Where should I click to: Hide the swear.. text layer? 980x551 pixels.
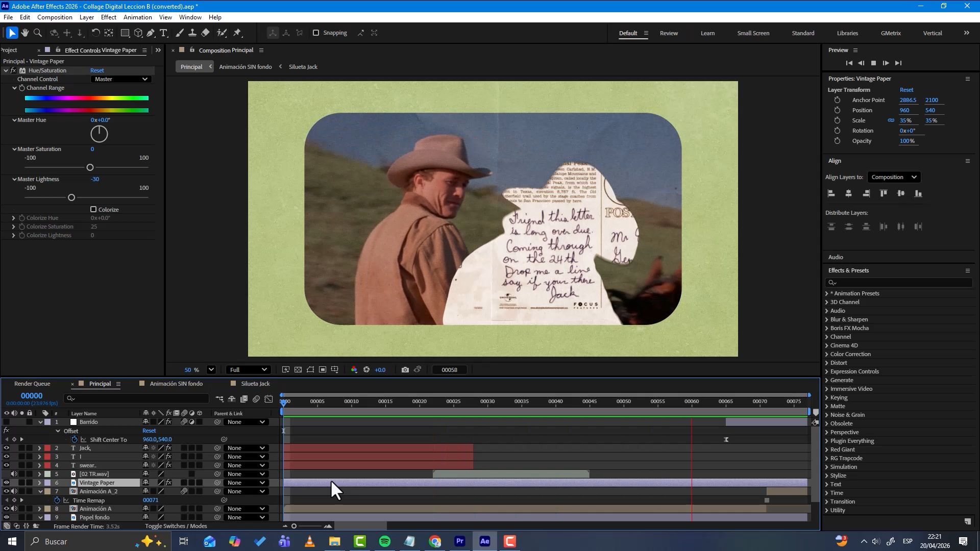(x=6, y=465)
